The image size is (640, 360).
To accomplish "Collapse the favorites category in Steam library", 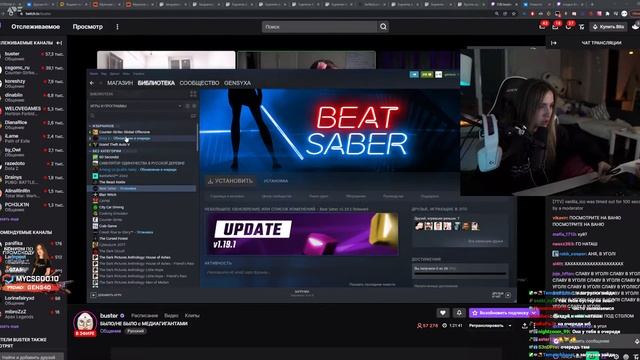I will (90, 126).
